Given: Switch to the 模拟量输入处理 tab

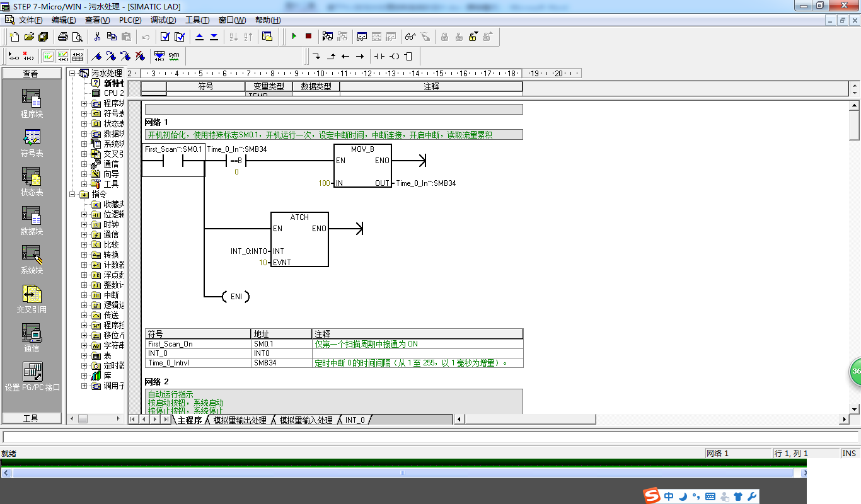Looking at the screenshot, I should 306,420.
